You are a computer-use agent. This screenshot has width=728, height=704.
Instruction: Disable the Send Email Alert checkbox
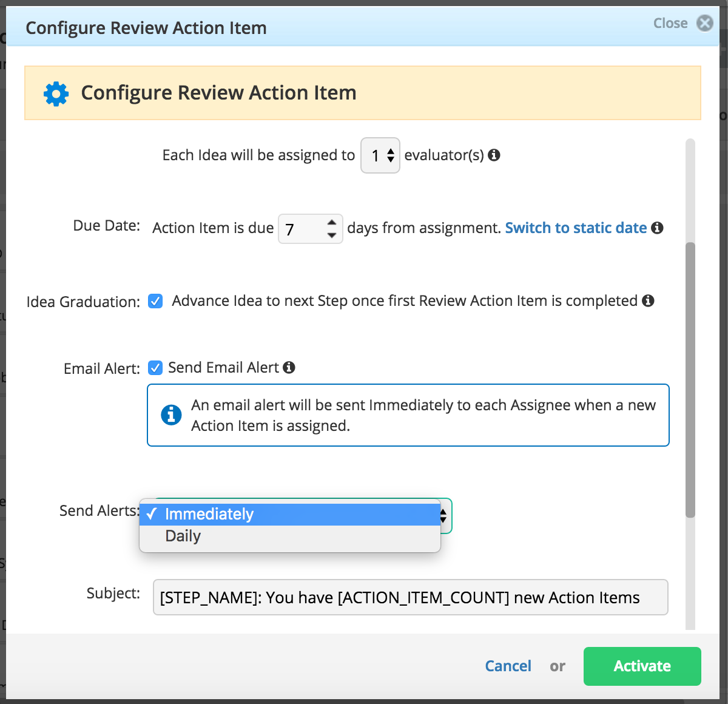[156, 368]
